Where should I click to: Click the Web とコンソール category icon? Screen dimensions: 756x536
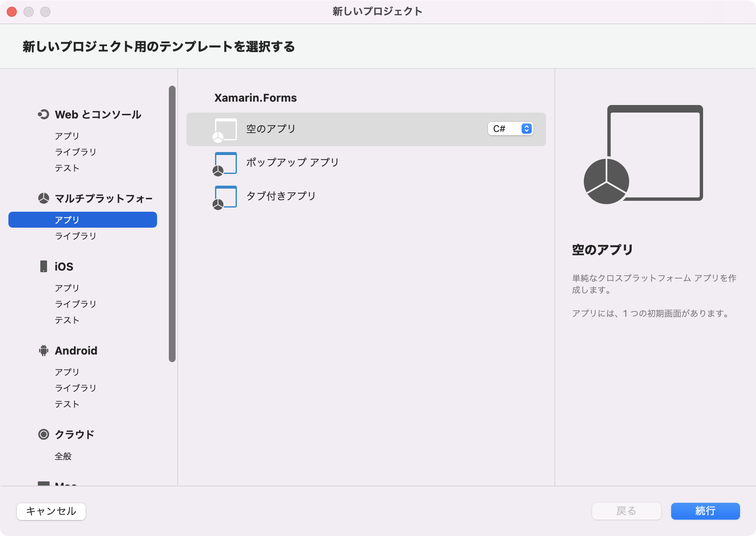click(44, 114)
